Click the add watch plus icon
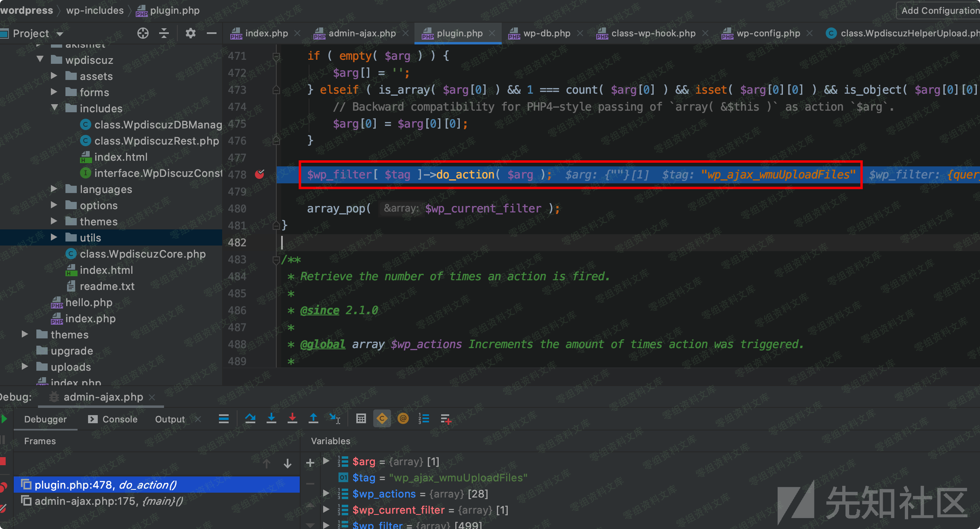The width and height of the screenshot is (980, 529). click(x=310, y=463)
